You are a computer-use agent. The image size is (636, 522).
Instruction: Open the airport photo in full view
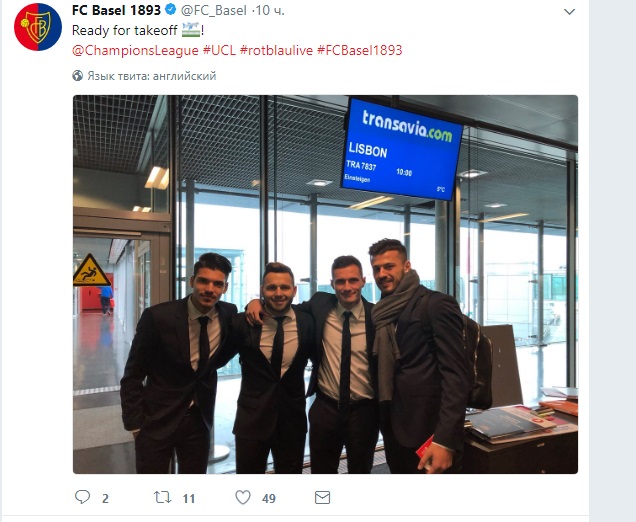click(325, 284)
